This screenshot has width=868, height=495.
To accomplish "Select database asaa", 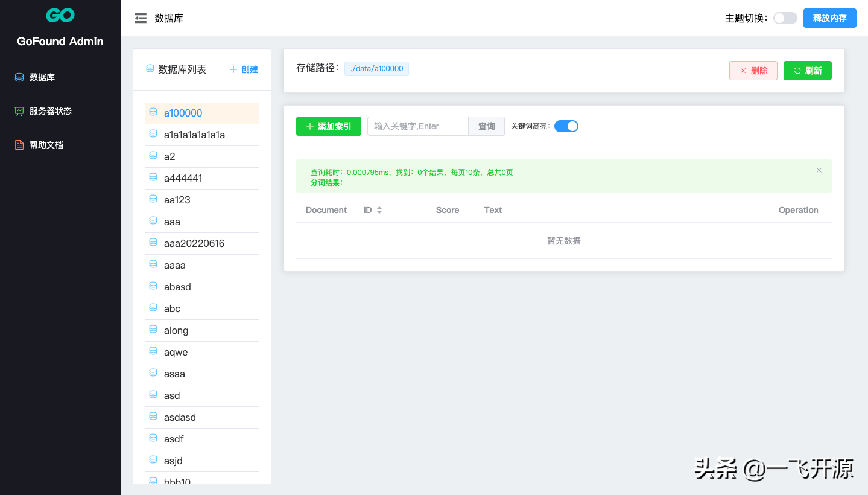I will 202,374.
